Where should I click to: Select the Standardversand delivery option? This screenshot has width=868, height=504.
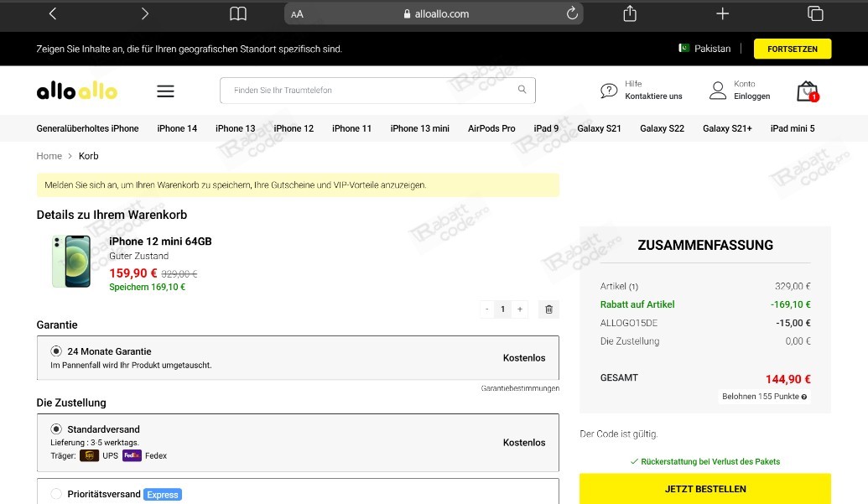coord(56,429)
